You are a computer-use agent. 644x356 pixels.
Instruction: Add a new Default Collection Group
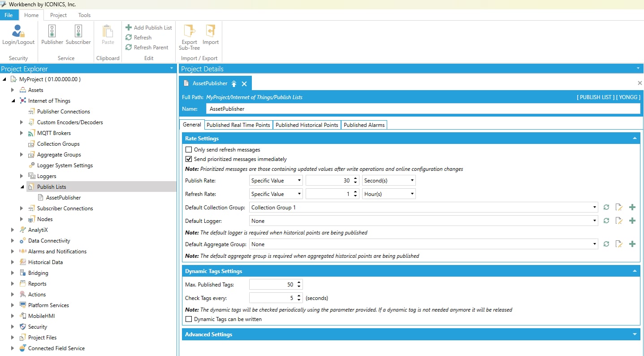632,207
